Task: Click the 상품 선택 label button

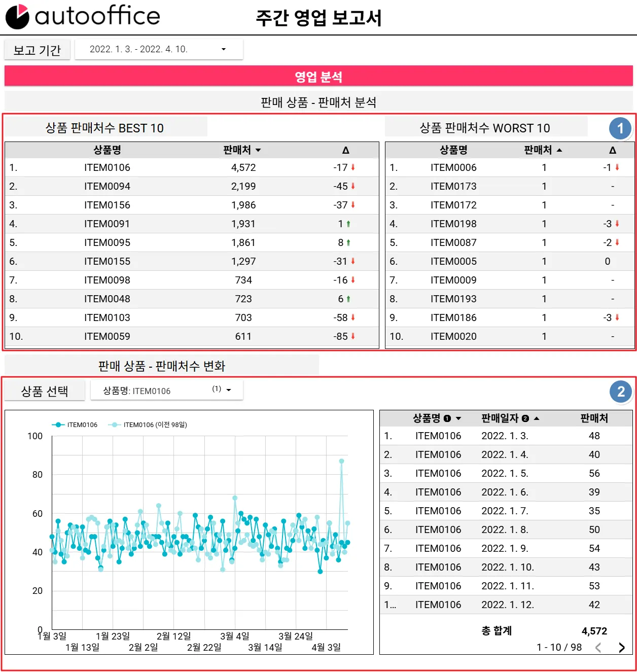Action: [45, 391]
